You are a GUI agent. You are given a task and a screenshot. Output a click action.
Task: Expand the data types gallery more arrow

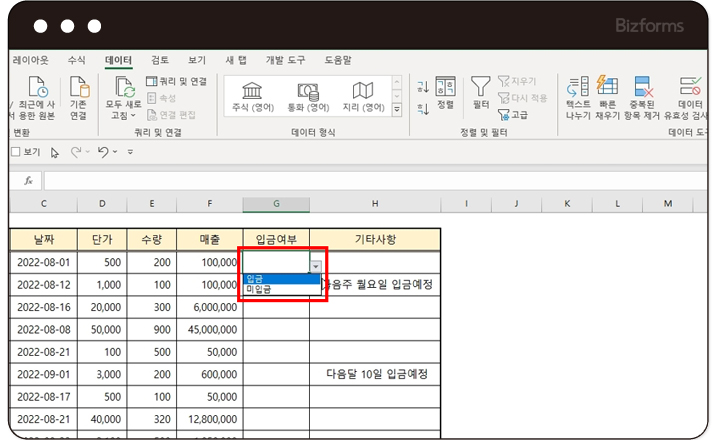(x=396, y=109)
